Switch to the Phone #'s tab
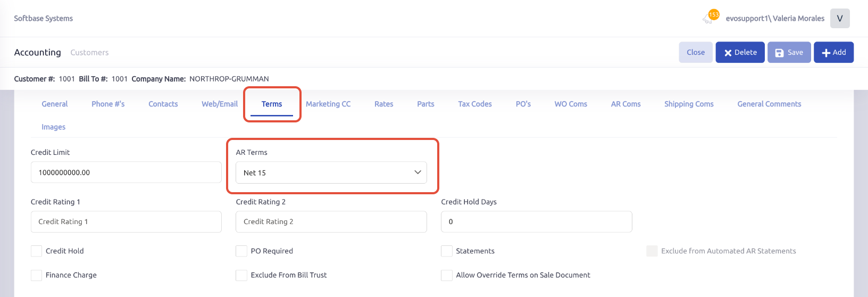The width and height of the screenshot is (868, 297). (108, 104)
